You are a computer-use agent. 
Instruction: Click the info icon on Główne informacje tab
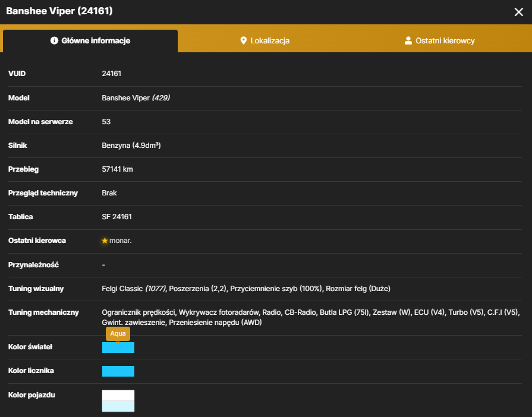(x=54, y=40)
